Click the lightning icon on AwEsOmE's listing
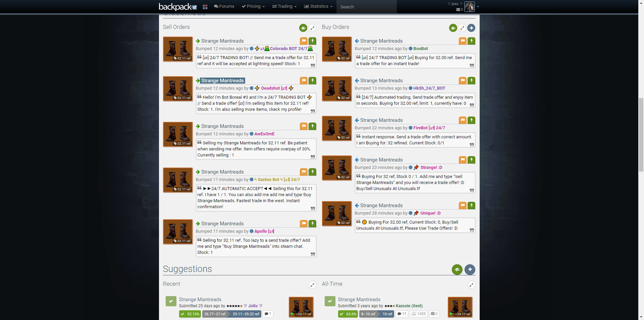This screenshot has width=644, height=320. click(312, 126)
